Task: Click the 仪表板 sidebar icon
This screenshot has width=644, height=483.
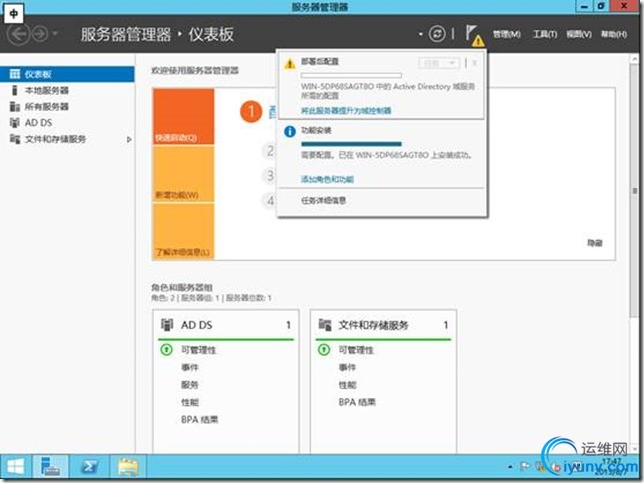Action: (15, 74)
